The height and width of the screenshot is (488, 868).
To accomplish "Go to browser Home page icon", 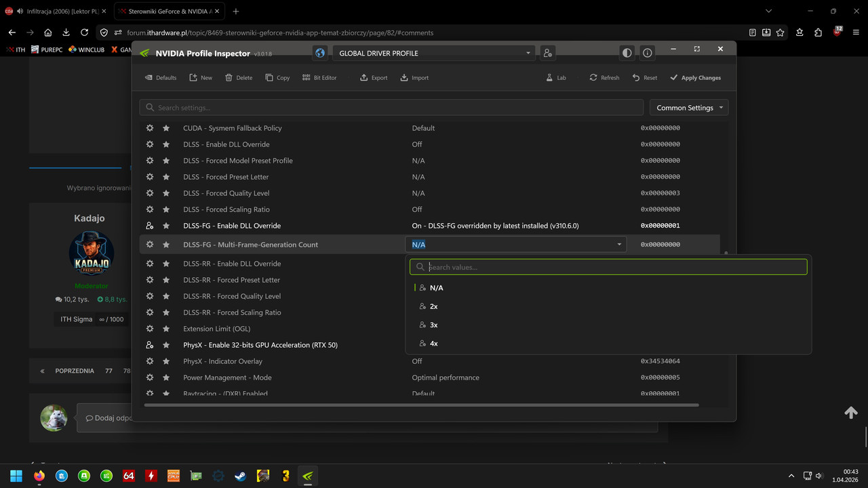I will [x=47, y=33].
